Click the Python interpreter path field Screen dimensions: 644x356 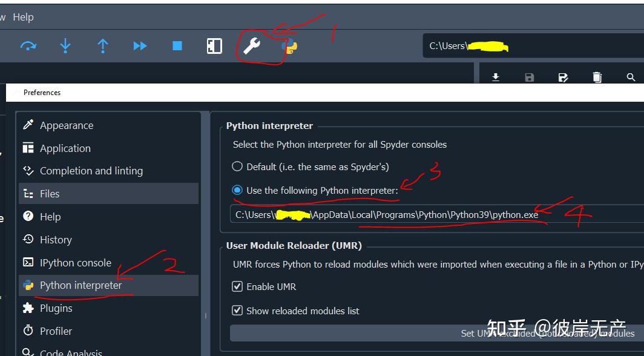point(437,214)
